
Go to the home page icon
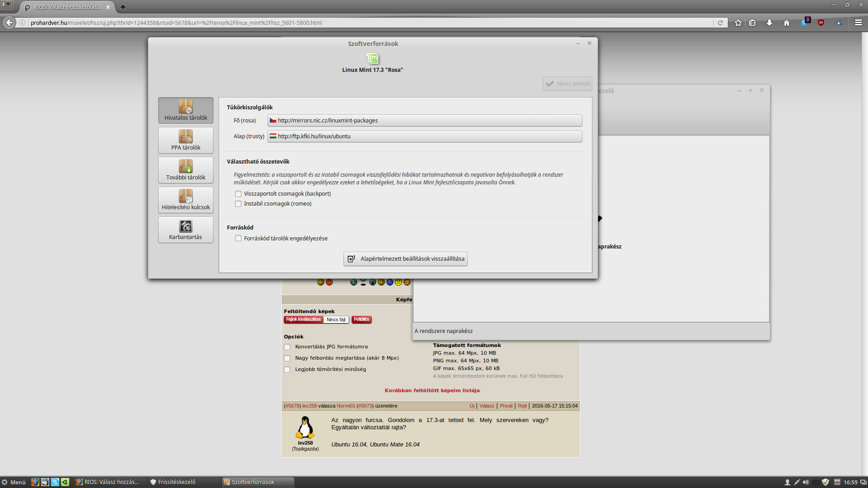pyautogui.click(x=787, y=23)
